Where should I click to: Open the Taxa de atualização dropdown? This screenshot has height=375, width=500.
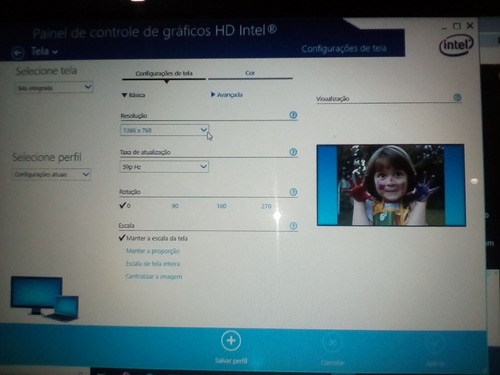(164, 167)
